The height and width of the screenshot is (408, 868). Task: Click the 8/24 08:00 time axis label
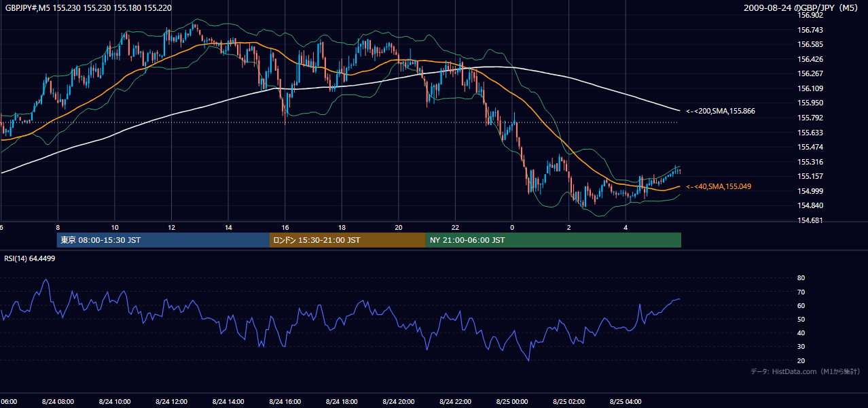pyautogui.click(x=58, y=401)
